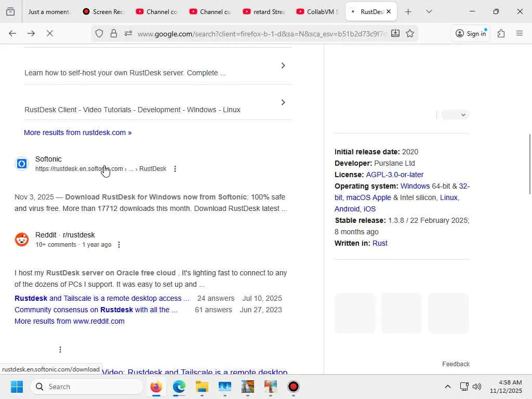Switch to the Screen Rec tab
The image size is (532, 399).
click(x=104, y=12)
